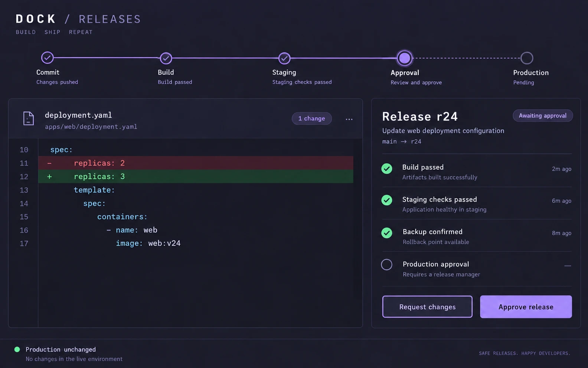Click line number 17 in the gutter

[x=24, y=244]
